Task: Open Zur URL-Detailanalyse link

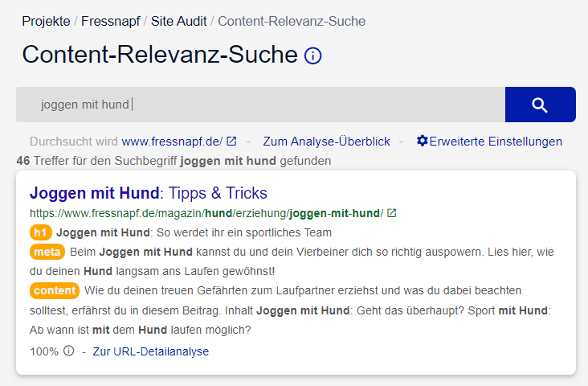Action: [151, 351]
